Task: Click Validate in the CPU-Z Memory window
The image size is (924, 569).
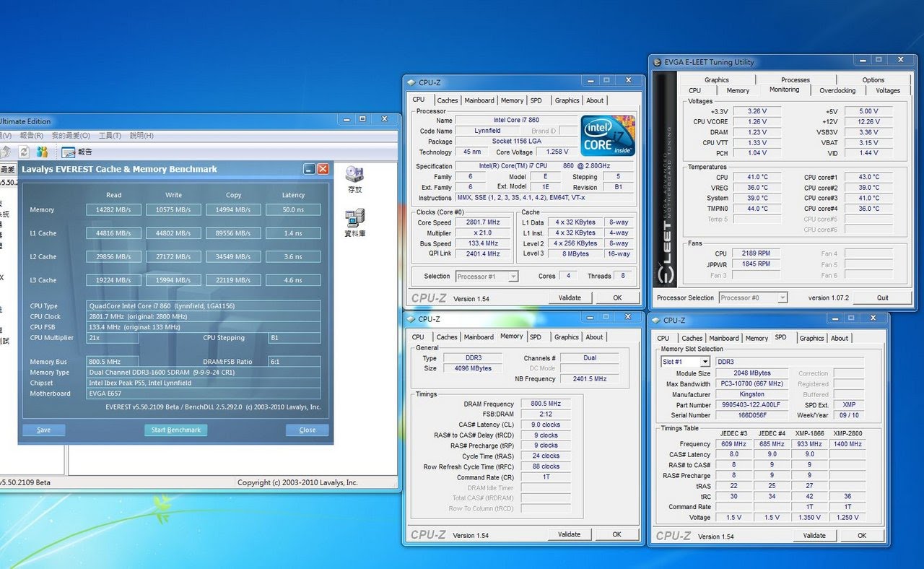Action: tap(570, 534)
